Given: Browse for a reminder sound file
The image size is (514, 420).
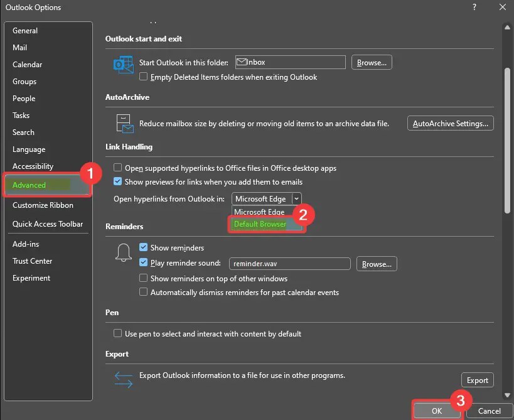Looking at the screenshot, I should tap(377, 264).
